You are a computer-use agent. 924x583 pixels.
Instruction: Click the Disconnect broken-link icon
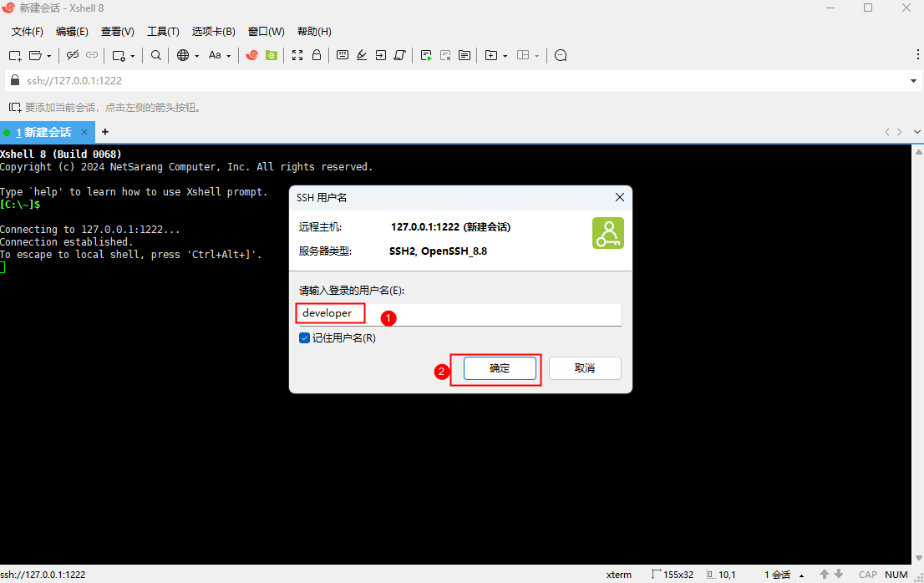click(73, 55)
